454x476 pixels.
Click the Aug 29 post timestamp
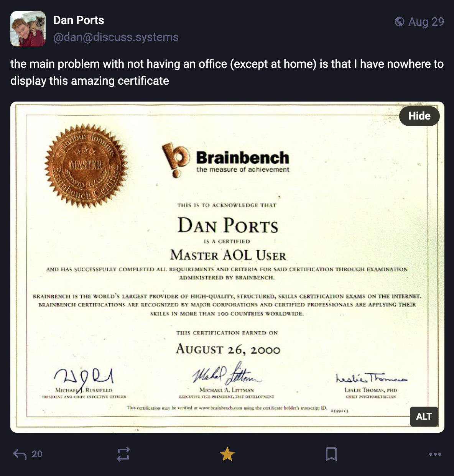[x=426, y=21]
